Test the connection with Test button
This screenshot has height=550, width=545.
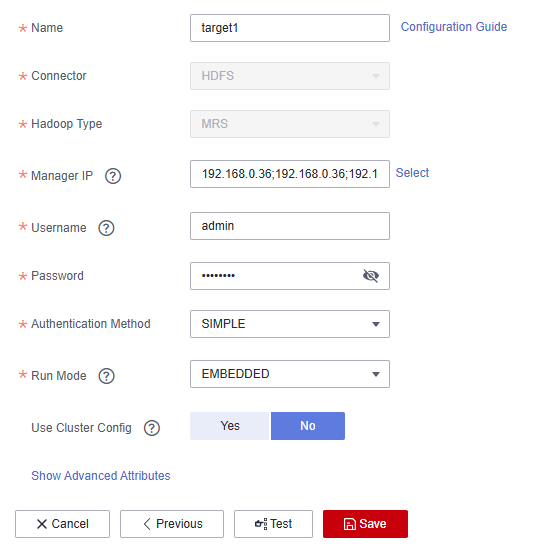(x=273, y=524)
